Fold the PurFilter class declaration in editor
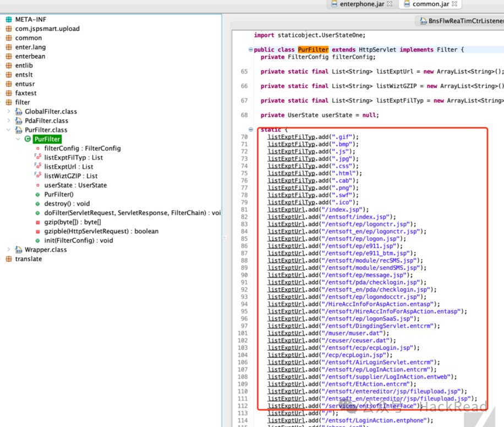This screenshot has height=427, width=504. [x=251, y=50]
